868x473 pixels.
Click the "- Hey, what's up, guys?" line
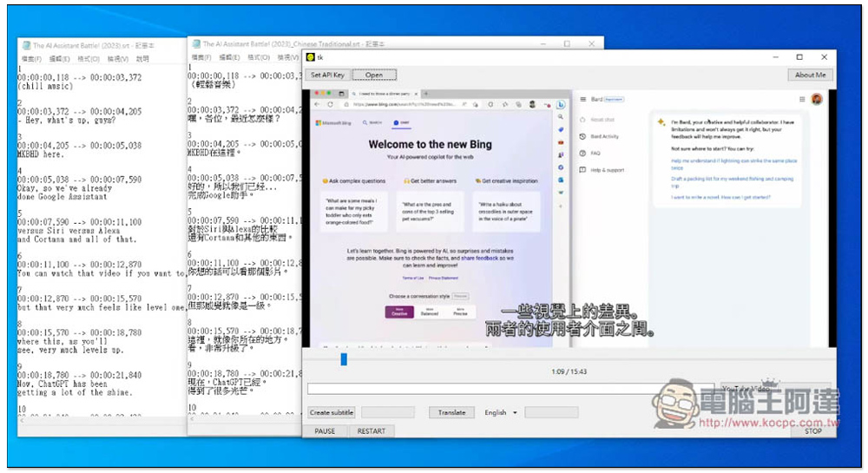[67, 120]
